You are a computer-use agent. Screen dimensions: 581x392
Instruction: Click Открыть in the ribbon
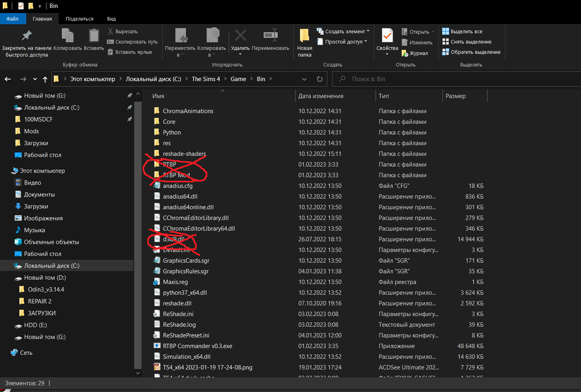pos(418,32)
